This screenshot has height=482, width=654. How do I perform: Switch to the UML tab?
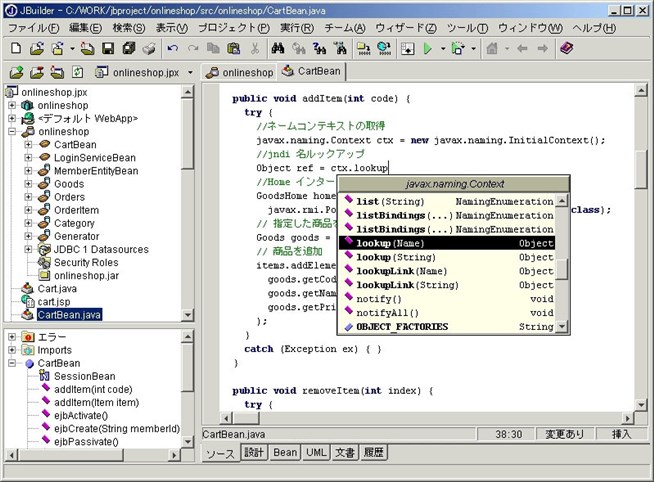pos(315,453)
